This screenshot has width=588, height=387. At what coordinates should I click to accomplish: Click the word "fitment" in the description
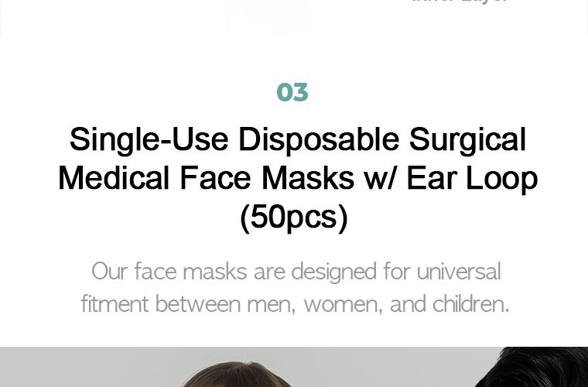pos(115,303)
